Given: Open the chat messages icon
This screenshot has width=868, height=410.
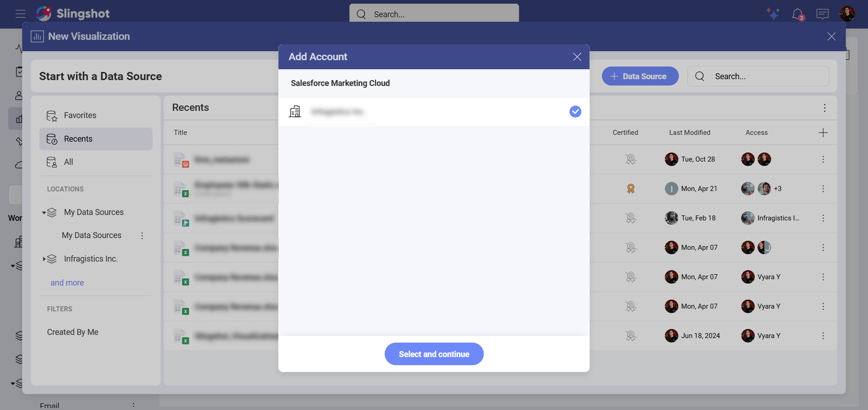Looking at the screenshot, I should pos(823,14).
